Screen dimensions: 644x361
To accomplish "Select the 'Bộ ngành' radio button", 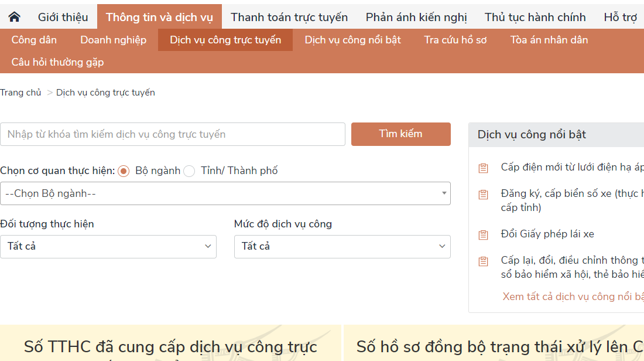I will pos(123,171).
